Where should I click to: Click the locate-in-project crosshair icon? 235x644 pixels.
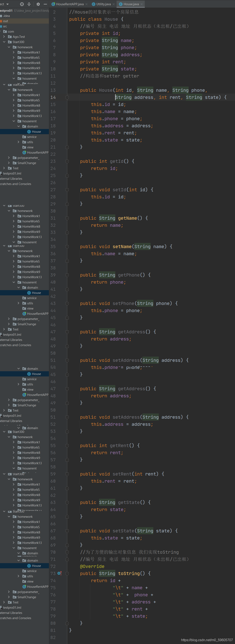pyautogui.click(x=22, y=4)
